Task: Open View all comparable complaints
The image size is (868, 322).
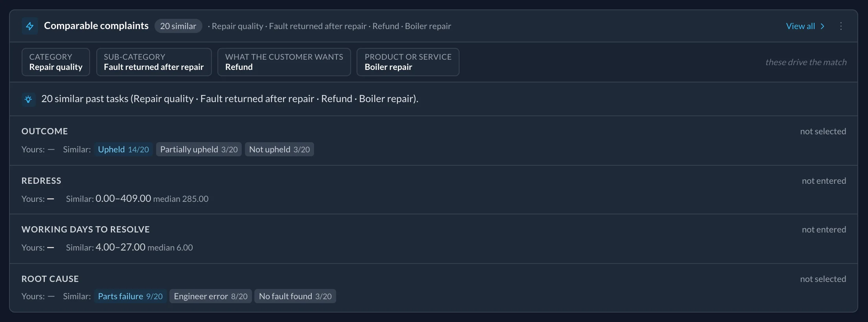Action: 805,26
